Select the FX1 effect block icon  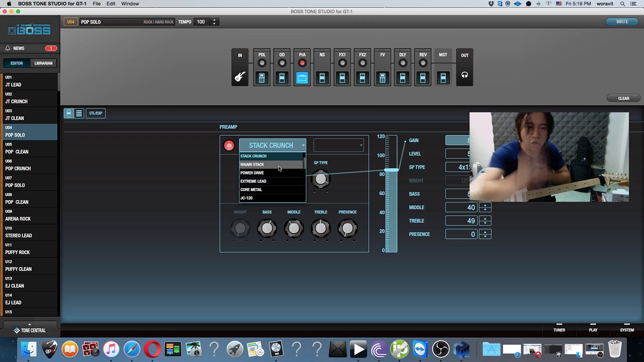(x=342, y=78)
